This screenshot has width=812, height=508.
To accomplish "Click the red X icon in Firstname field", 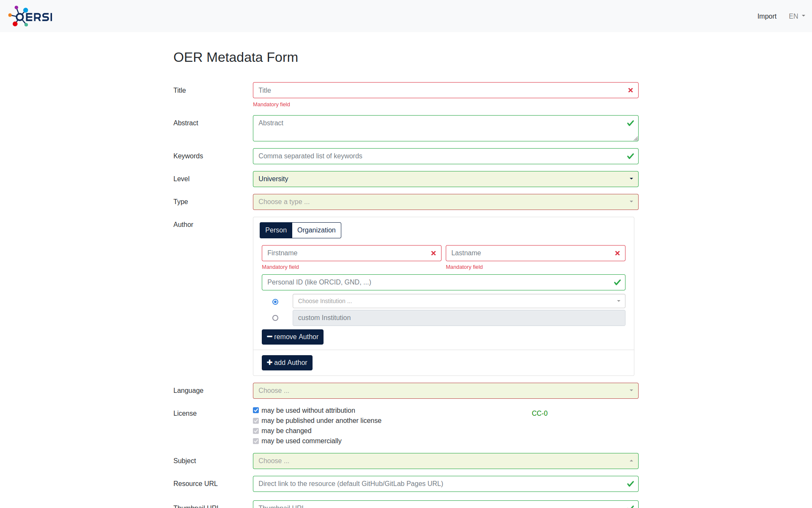I will pos(433,253).
